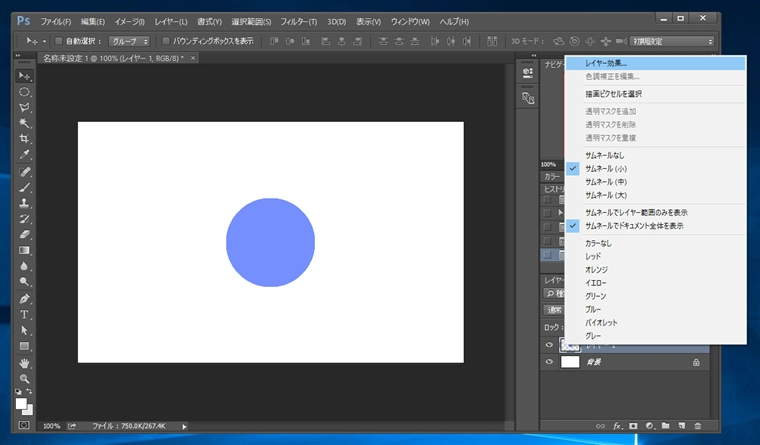Screen dimensions: 760x445
Task: Select the Eraser tool
Action: coord(24,234)
